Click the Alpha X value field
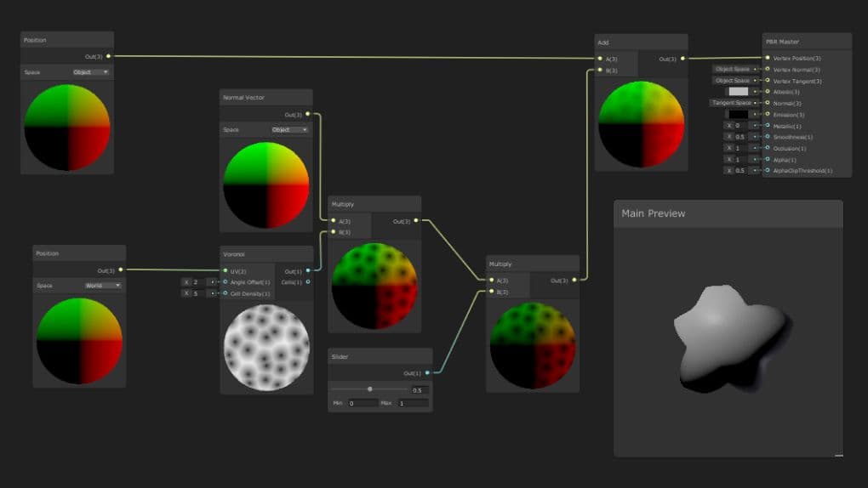This screenshot has width=868, height=488. click(x=740, y=159)
